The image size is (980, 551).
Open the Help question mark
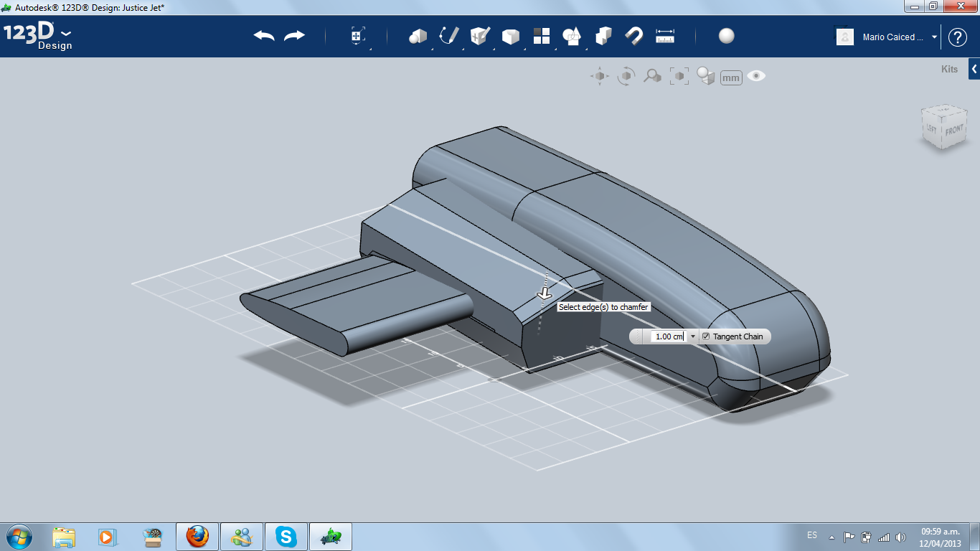click(958, 37)
